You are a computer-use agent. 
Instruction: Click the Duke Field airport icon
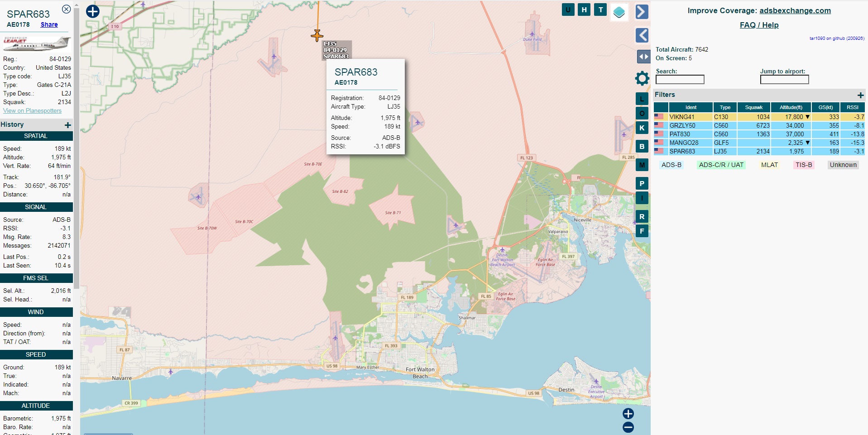532,34
